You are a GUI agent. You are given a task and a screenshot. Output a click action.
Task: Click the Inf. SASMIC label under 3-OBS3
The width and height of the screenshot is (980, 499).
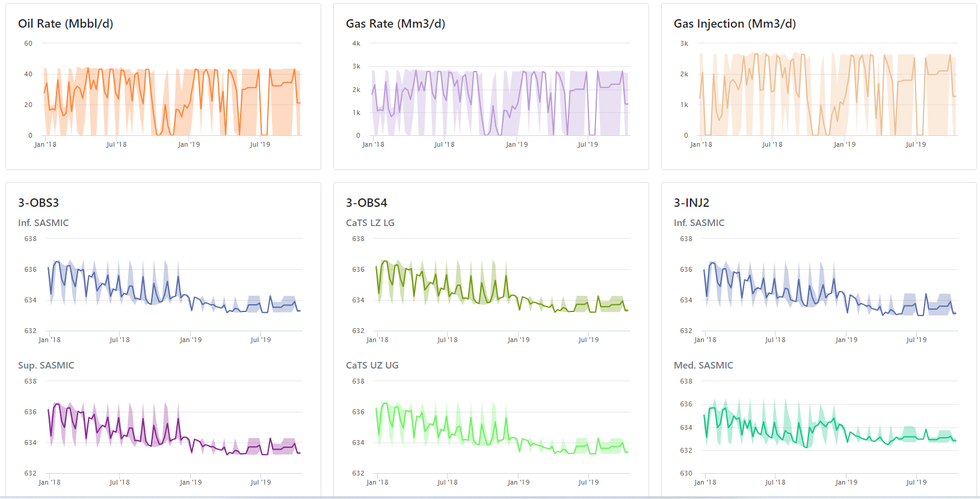[43, 222]
